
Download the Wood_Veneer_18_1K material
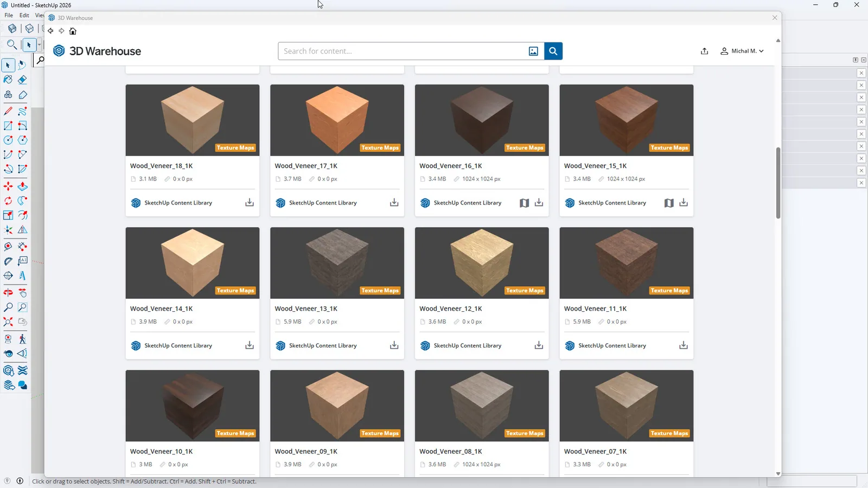(x=250, y=203)
